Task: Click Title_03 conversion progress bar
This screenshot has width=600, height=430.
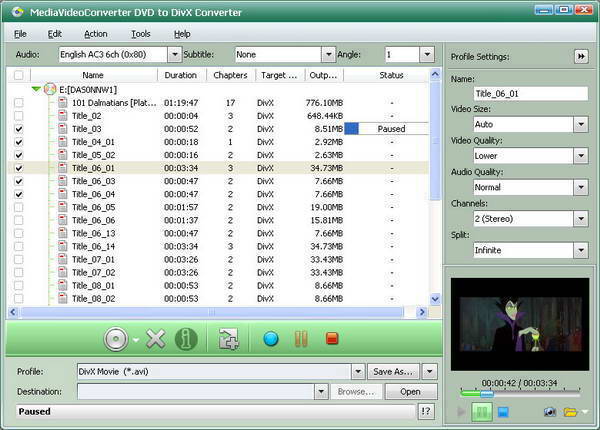Action: (x=386, y=129)
